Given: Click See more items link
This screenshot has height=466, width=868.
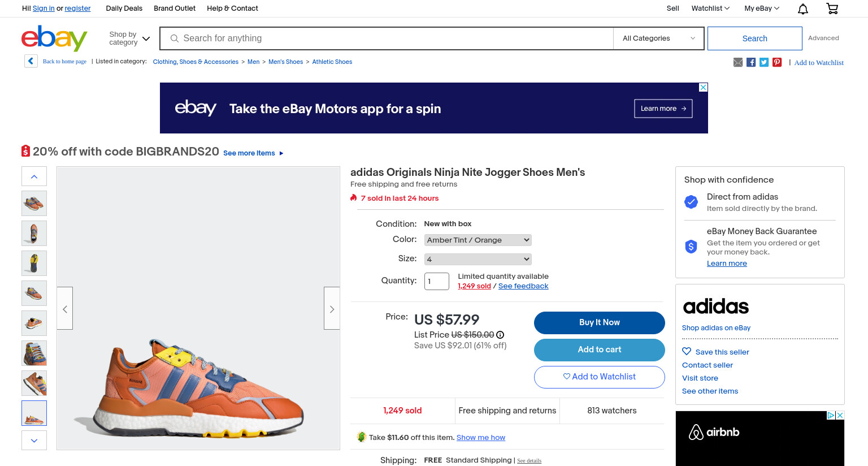Looking at the screenshot, I should pyautogui.click(x=253, y=153).
